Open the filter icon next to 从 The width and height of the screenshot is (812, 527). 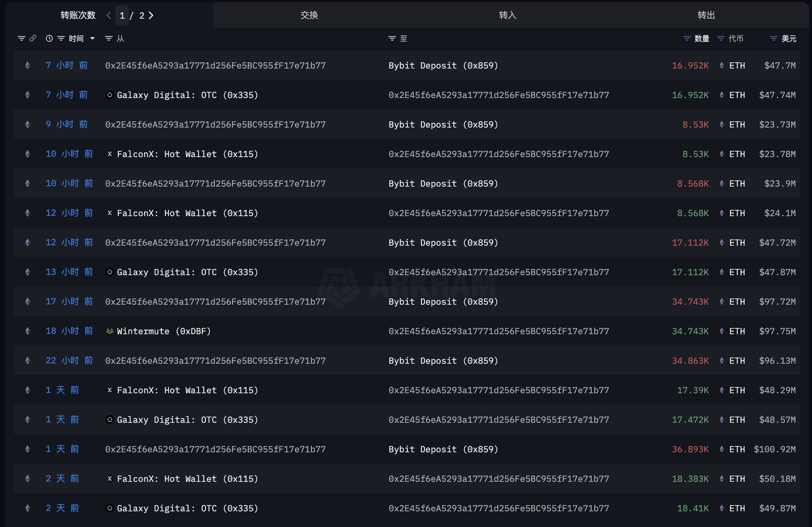coord(109,38)
